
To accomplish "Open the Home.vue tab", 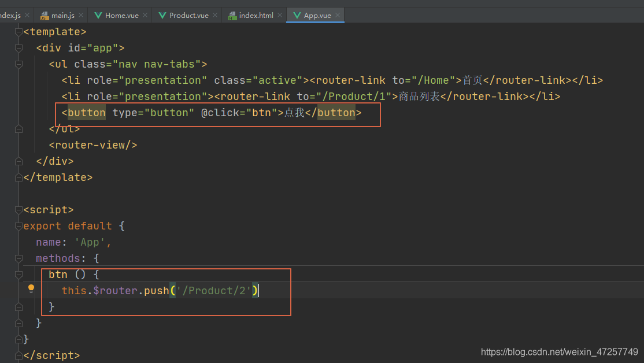I will click(x=121, y=15).
